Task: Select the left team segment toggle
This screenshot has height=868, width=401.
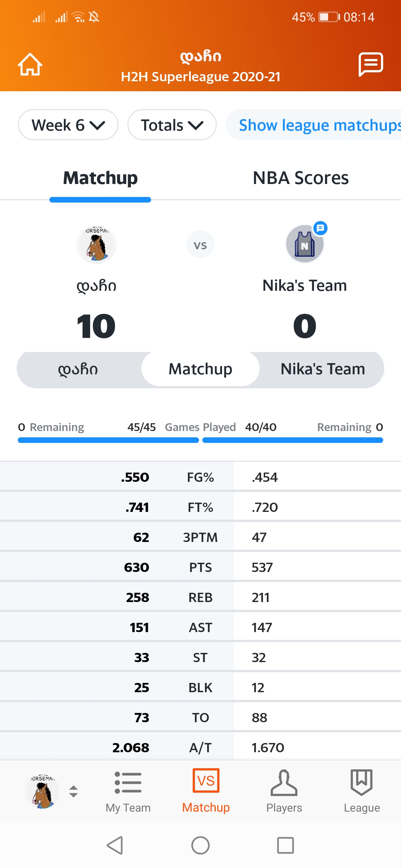Action: point(78,369)
